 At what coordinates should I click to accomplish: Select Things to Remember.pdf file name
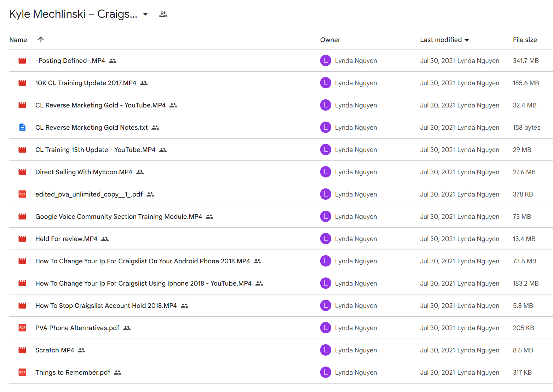pyautogui.click(x=73, y=373)
